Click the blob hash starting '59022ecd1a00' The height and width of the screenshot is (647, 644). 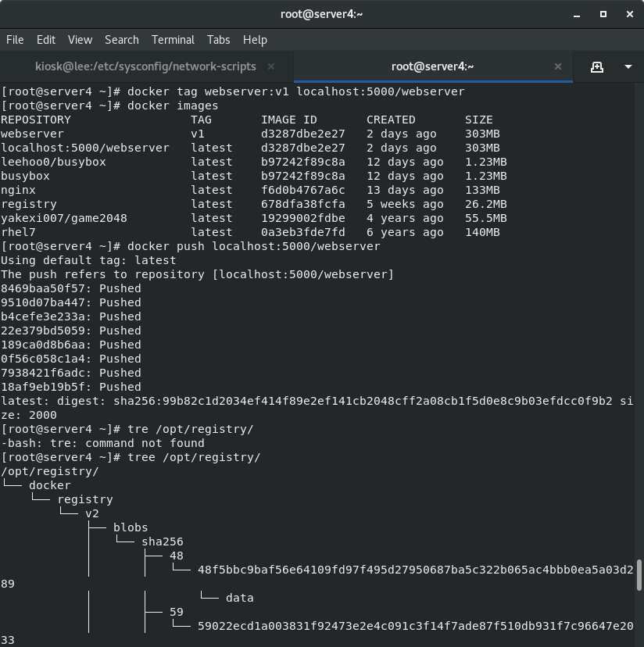point(415,626)
